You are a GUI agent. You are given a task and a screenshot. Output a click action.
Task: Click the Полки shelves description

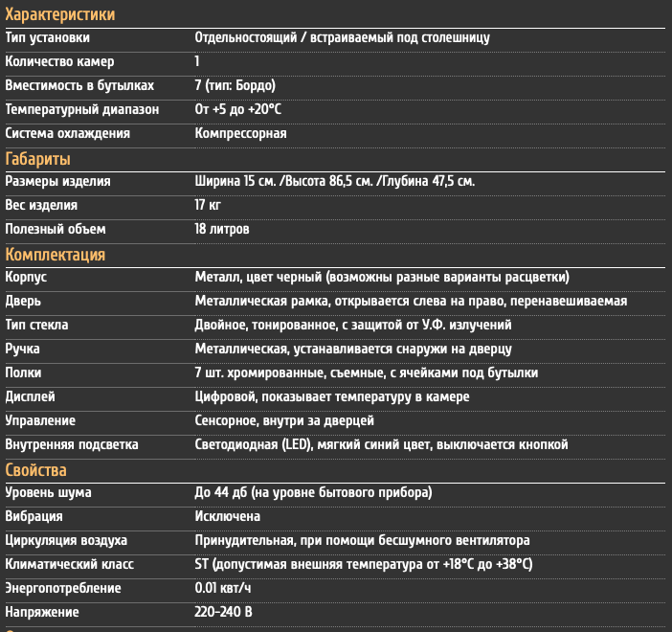pos(367,373)
